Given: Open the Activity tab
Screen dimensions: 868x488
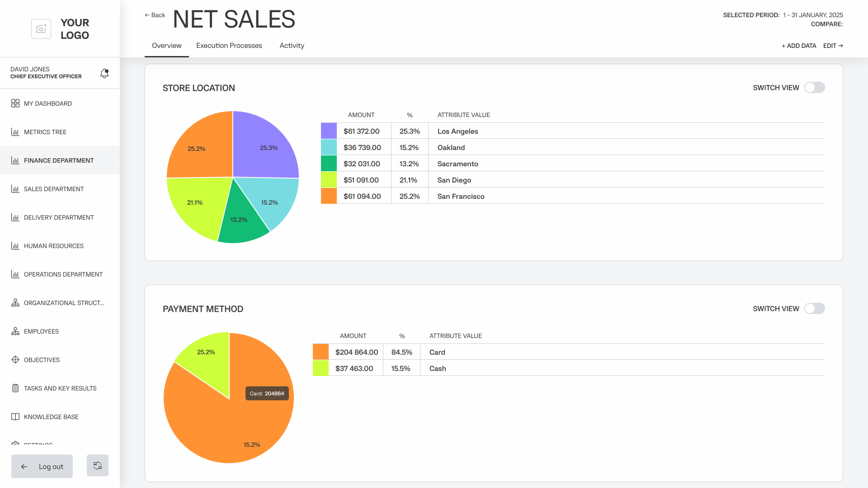Looking at the screenshot, I should tap(292, 46).
